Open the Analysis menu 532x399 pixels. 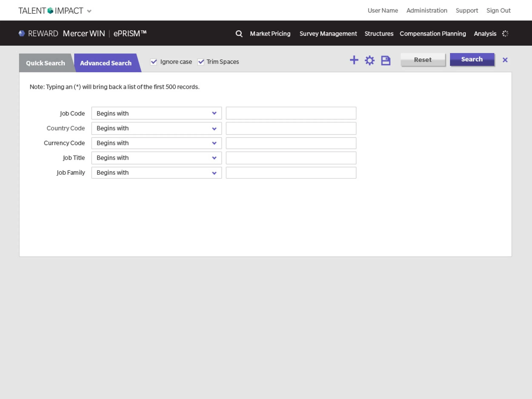point(485,34)
